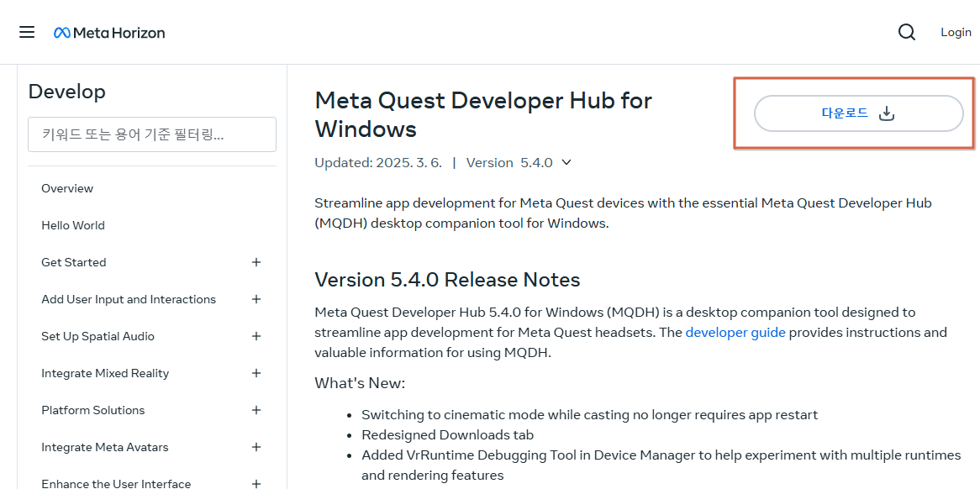Expand the Set Up Spatial Audio section
The height and width of the screenshot is (489, 980).
[x=256, y=336]
